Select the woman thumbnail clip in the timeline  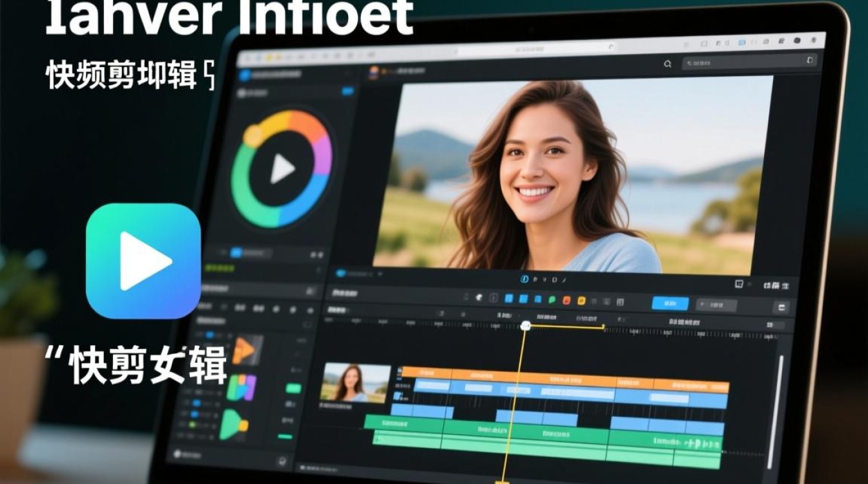point(355,383)
